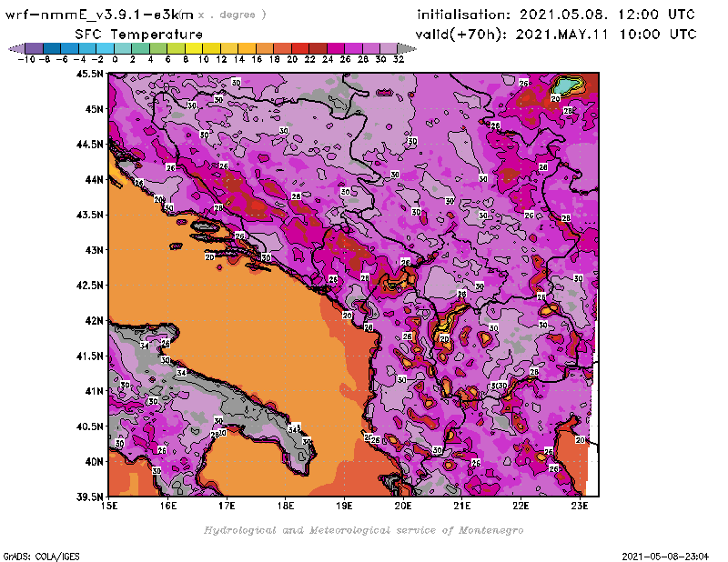
Task: Click the '21E' longitude label
Action: (x=461, y=506)
